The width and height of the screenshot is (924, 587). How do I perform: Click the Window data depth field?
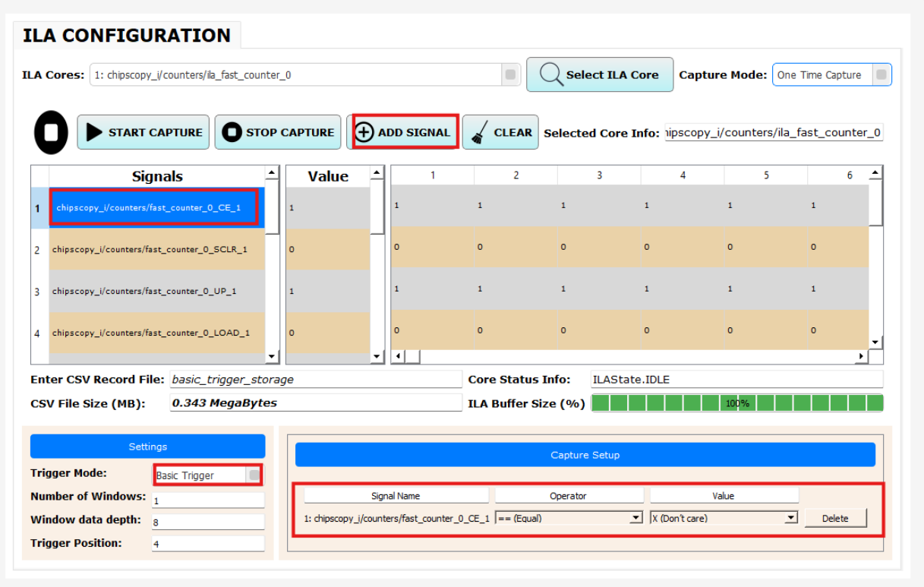208,522
